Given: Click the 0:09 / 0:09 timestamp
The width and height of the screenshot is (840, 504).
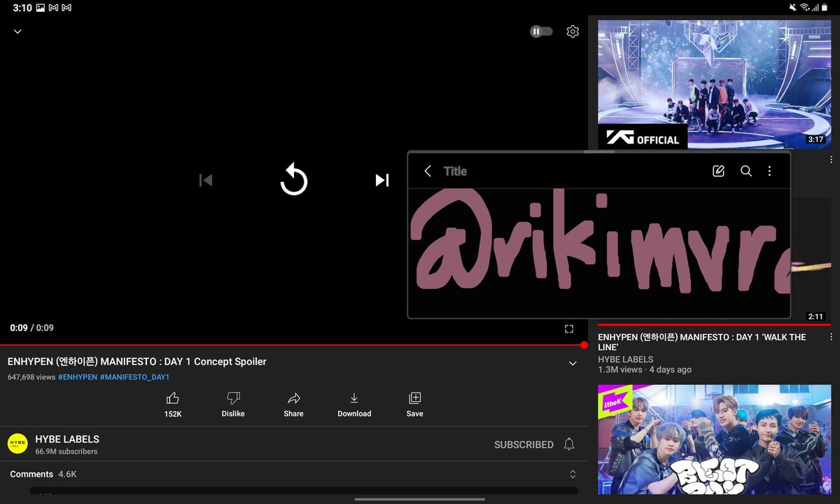Looking at the screenshot, I should (x=31, y=328).
